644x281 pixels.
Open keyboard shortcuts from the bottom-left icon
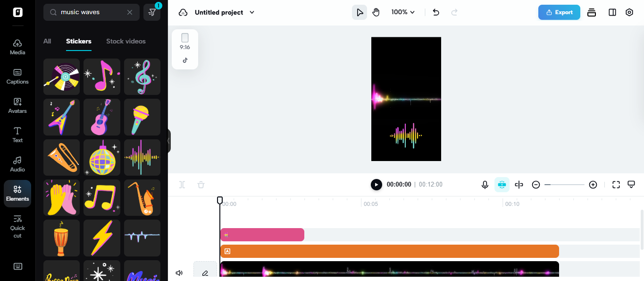[x=17, y=266]
